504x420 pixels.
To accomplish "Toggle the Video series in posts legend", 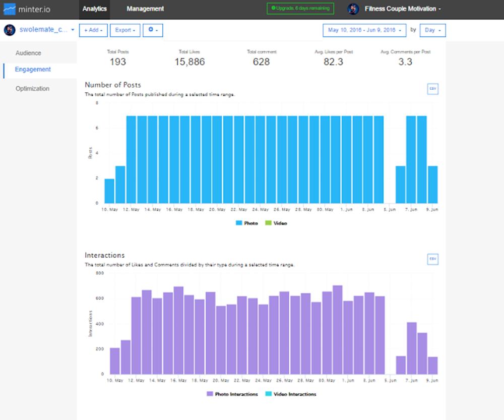I will [276, 223].
